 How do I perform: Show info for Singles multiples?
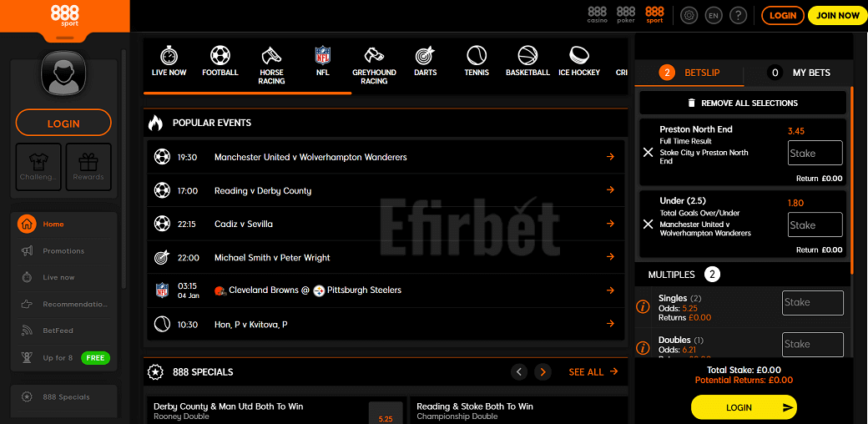point(643,306)
